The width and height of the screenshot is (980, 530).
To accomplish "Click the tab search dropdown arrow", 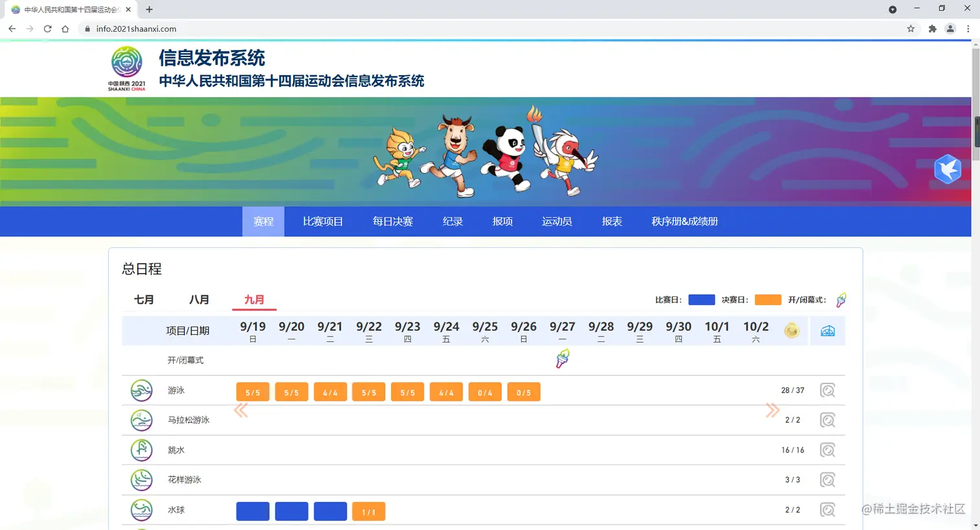I will 892,9.
